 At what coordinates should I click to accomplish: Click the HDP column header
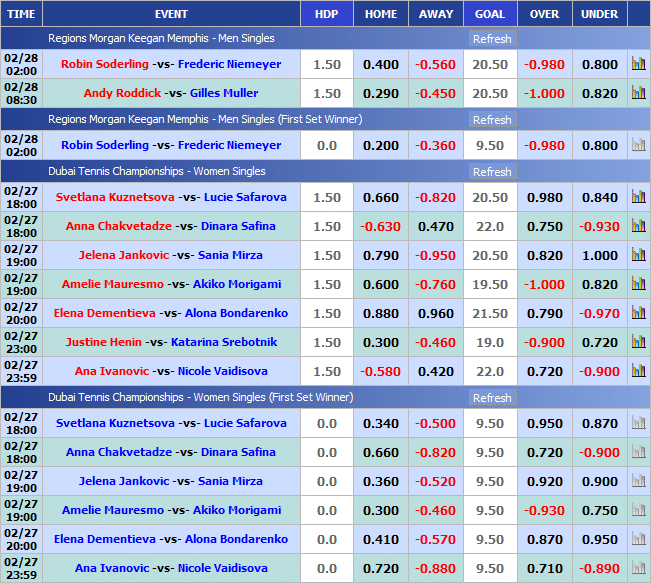coord(326,14)
